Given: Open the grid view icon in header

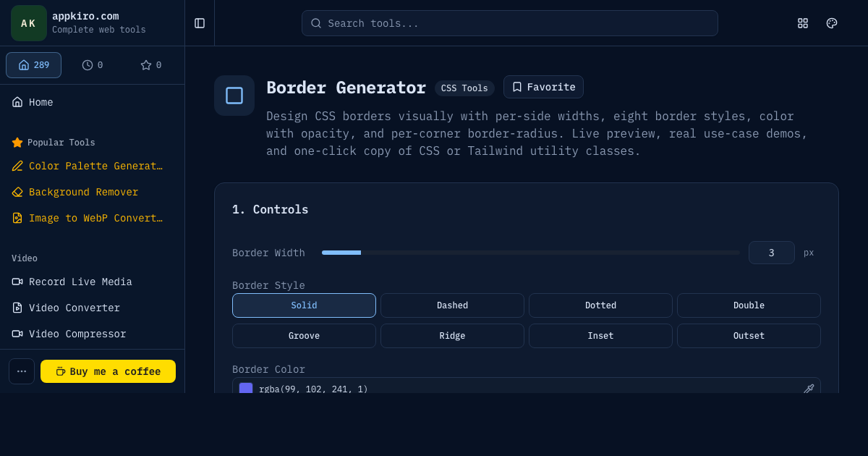Looking at the screenshot, I should click(x=803, y=23).
